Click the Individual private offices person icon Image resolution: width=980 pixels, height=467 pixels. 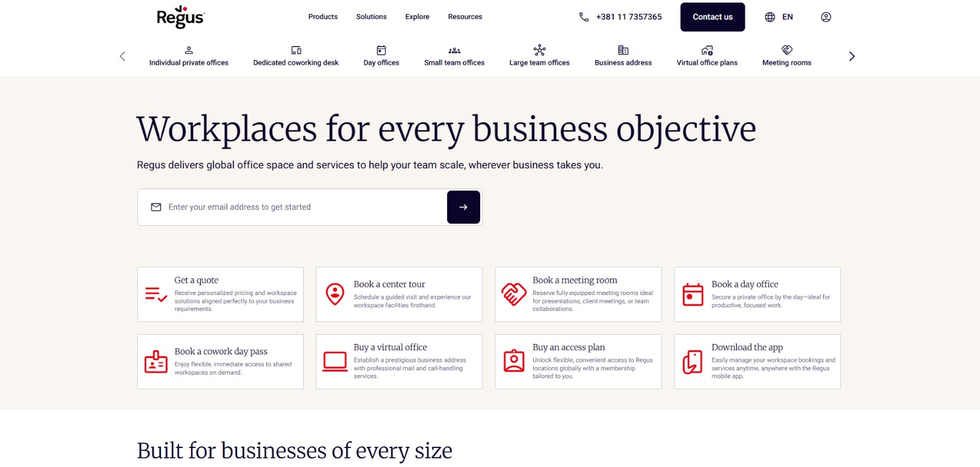189,50
